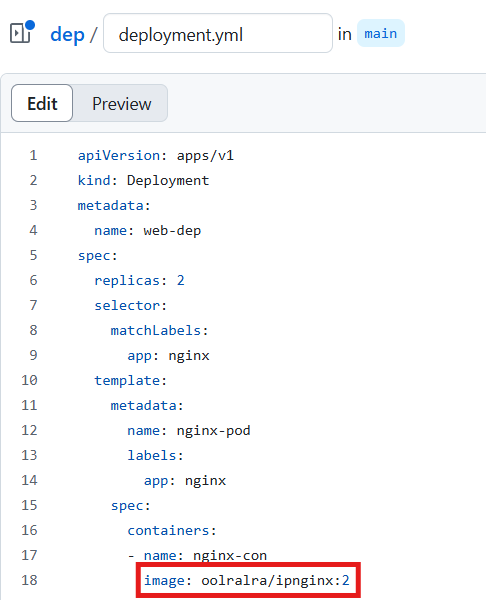This screenshot has height=600, width=486.
Task: Click on name: nginx-con text
Action: coord(205,555)
